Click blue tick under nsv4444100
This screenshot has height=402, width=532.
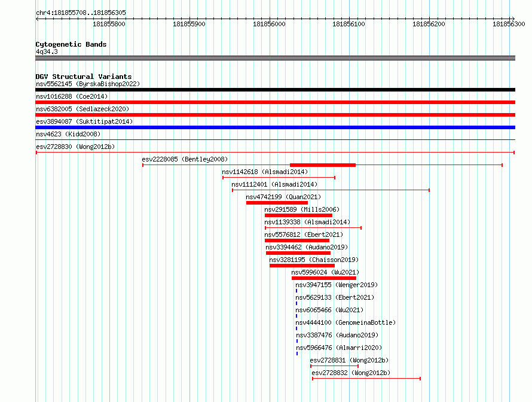(296, 328)
